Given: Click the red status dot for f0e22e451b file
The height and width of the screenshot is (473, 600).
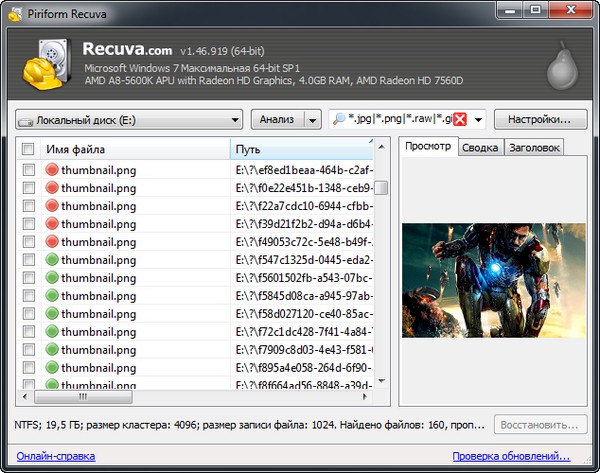Looking at the screenshot, I should coord(52,188).
